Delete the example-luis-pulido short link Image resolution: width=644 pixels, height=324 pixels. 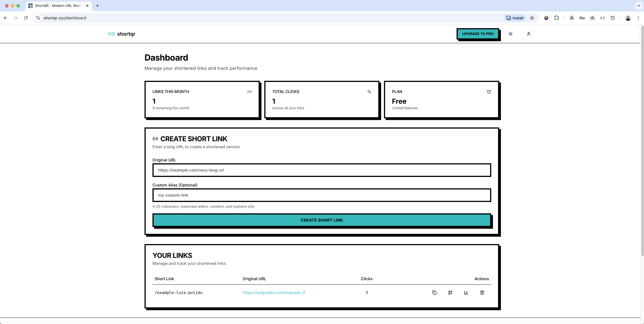(482, 292)
